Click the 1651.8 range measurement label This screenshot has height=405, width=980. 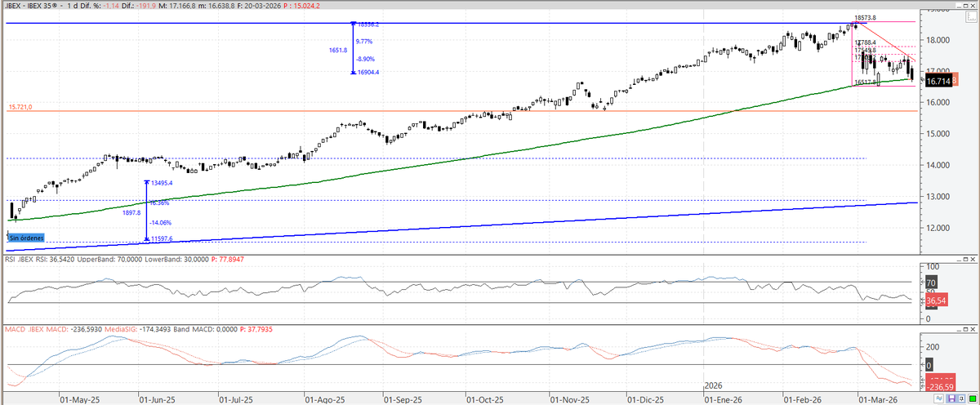click(336, 50)
